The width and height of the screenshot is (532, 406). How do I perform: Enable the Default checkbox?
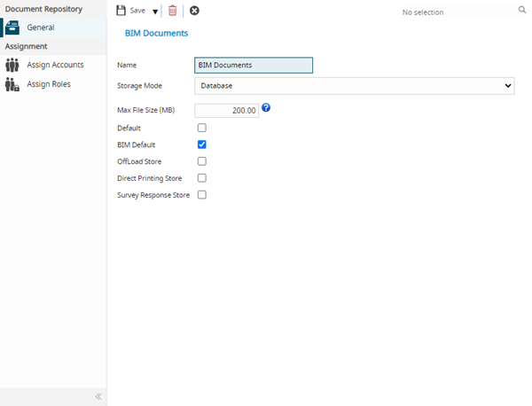202,128
